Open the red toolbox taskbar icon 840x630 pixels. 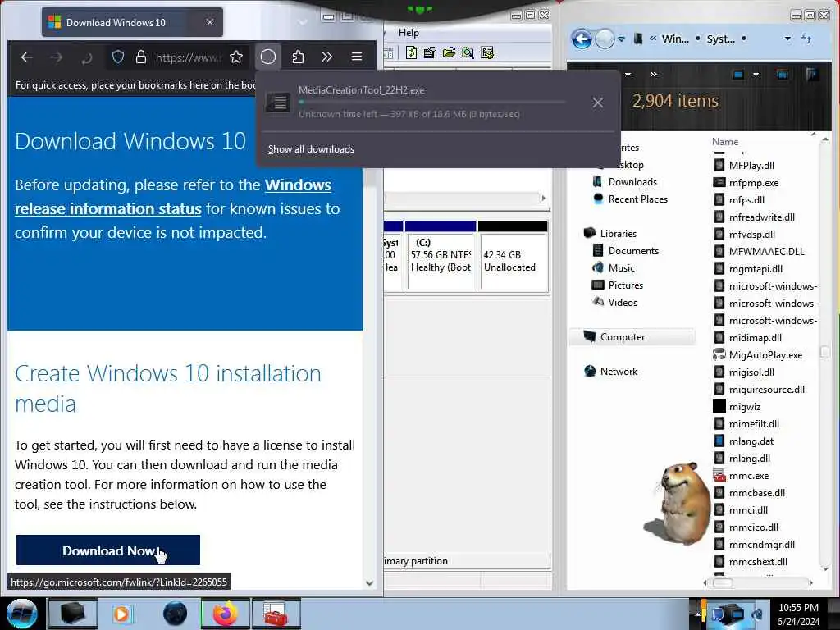point(276,614)
